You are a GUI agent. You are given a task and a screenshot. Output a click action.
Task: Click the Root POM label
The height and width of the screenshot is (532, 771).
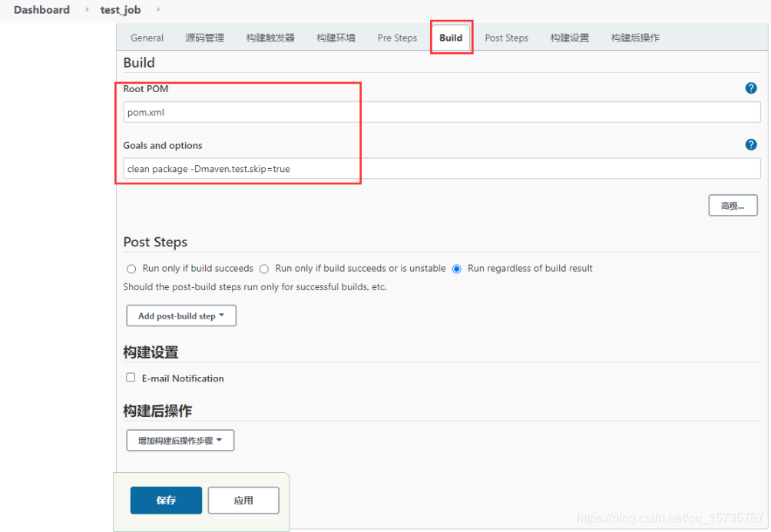(146, 89)
